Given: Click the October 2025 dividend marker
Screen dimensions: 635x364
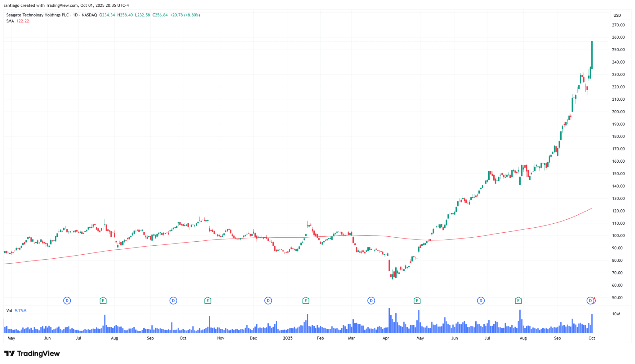Looking at the screenshot, I should pos(590,300).
